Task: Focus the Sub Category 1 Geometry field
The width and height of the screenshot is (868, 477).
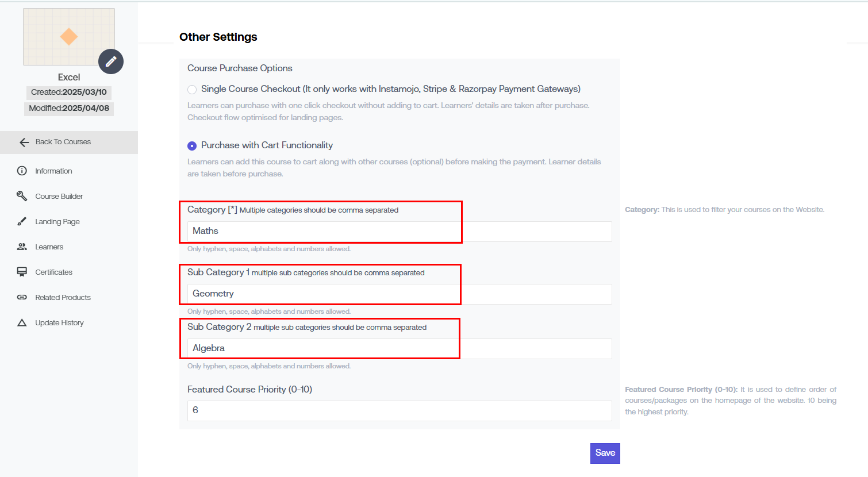Action: (x=399, y=294)
